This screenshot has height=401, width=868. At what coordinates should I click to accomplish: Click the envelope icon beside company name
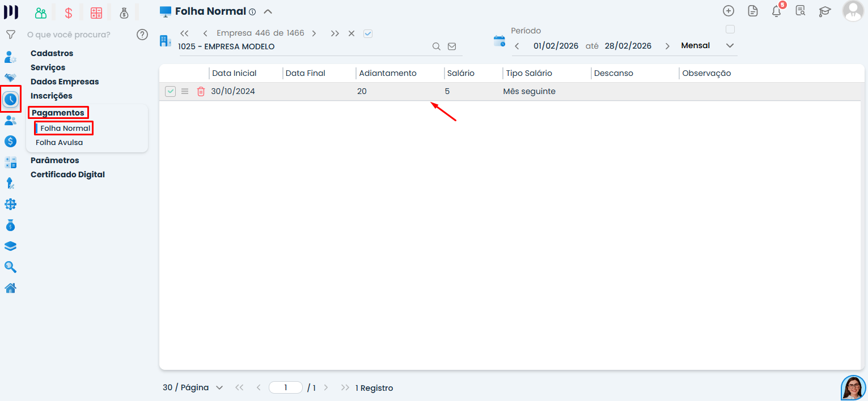pos(452,46)
